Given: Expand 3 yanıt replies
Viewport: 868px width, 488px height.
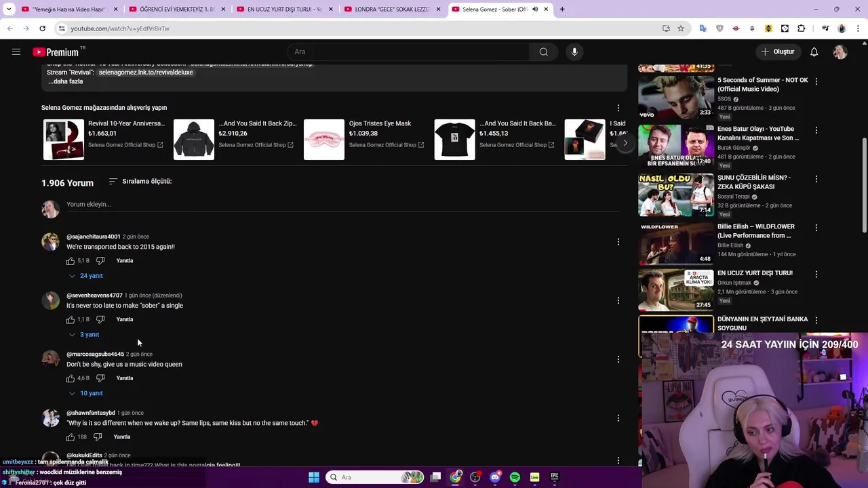Looking at the screenshot, I should [x=84, y=335].
